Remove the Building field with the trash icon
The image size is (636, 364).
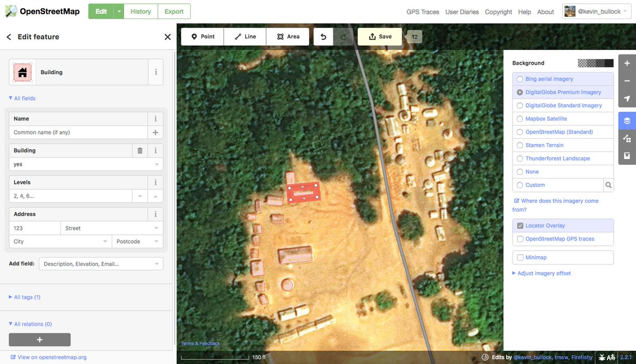click(140, 150)
